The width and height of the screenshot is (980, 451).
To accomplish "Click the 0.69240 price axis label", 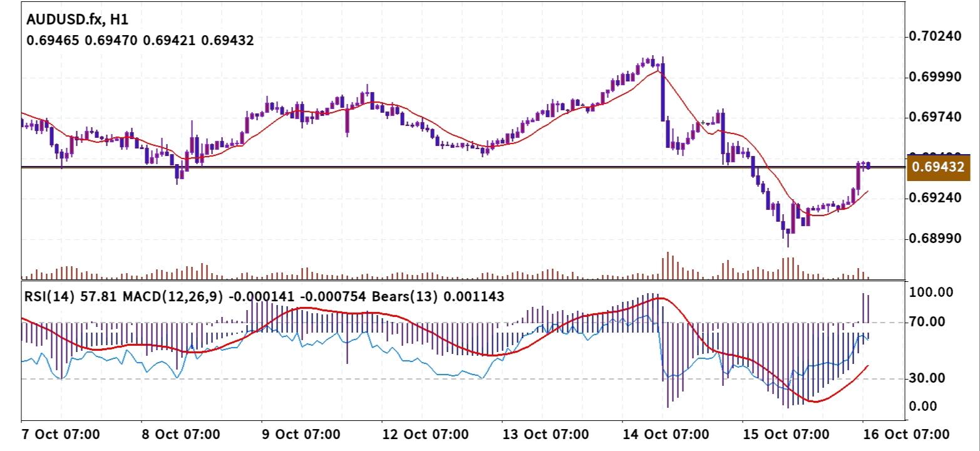I will point(935,198).
